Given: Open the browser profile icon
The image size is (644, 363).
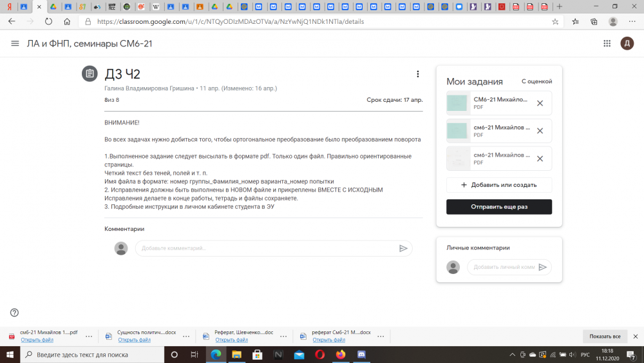Looking at the screenshot, I should (x=613, y=22).
